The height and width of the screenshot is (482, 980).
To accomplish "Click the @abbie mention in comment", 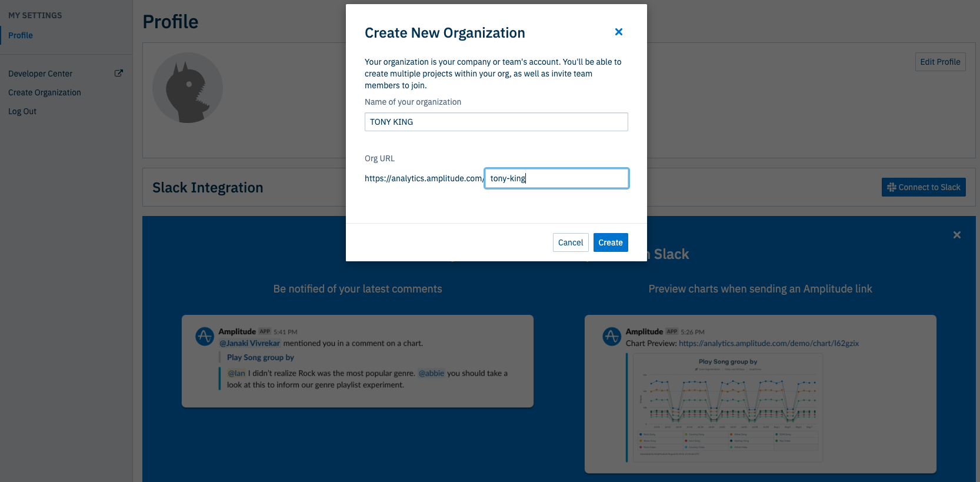I will (x=431, y=373).
